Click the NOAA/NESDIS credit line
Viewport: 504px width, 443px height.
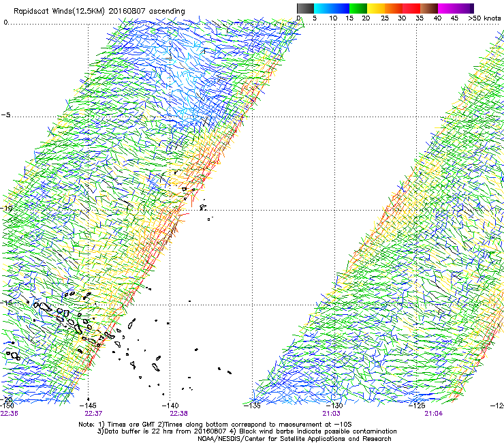point(294,439)
